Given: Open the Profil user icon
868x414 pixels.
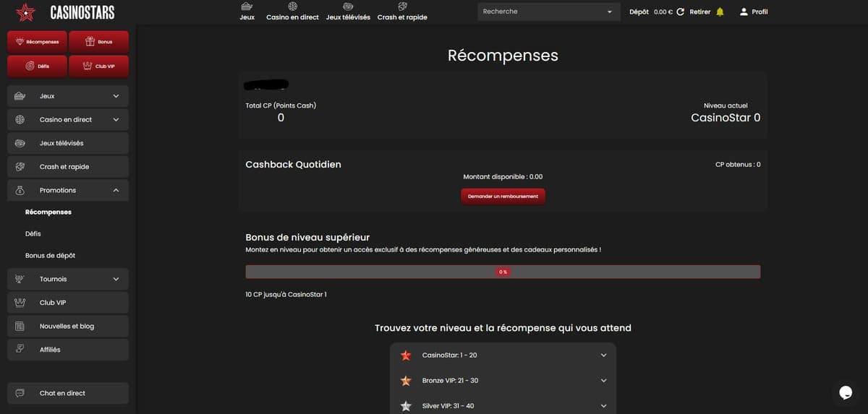Looking at the screenshot, I should 744,12.
